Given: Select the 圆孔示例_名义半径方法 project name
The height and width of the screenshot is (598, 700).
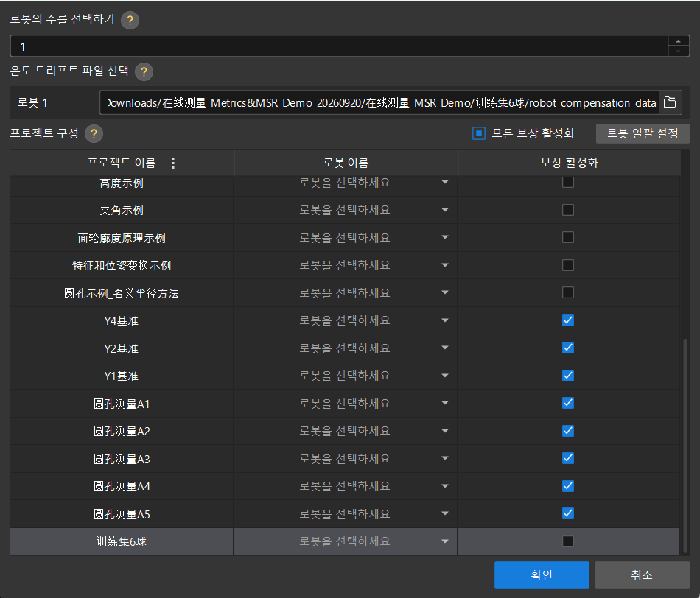Looking at the screenshot, I should pos(122,293).
